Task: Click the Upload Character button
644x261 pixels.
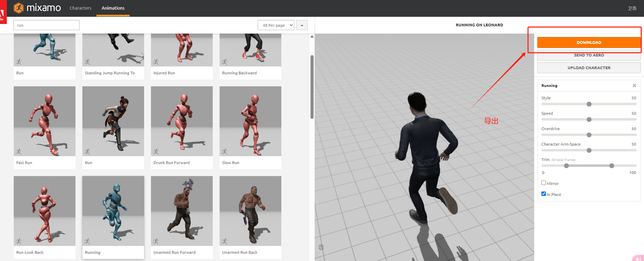Action: point(589,68)
